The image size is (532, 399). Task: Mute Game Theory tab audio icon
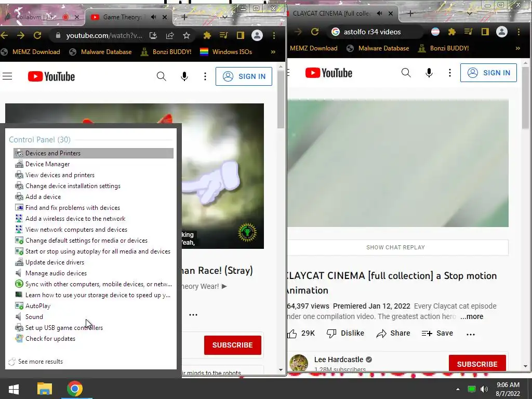(154, 17)
